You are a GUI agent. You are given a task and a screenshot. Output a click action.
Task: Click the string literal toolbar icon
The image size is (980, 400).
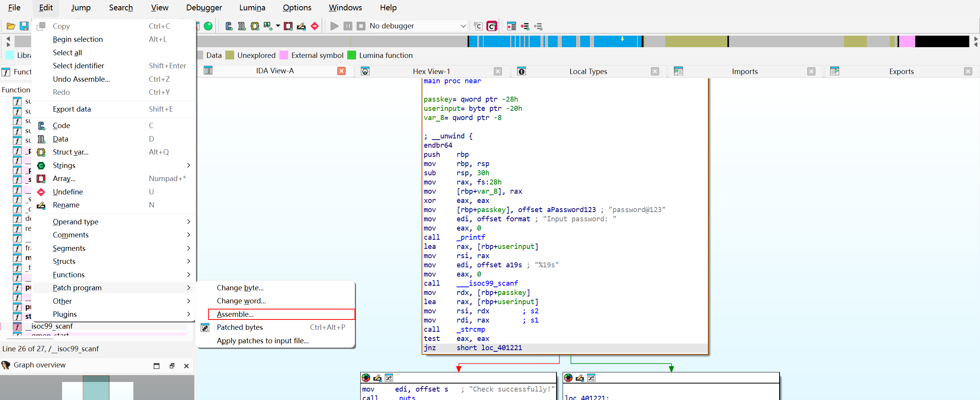click(268, 26)
